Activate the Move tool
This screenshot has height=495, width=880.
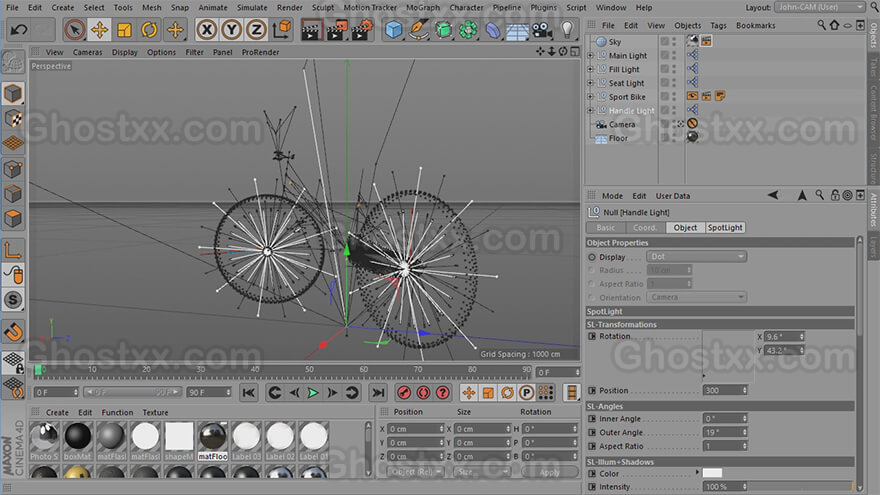[x=99, y=29]
